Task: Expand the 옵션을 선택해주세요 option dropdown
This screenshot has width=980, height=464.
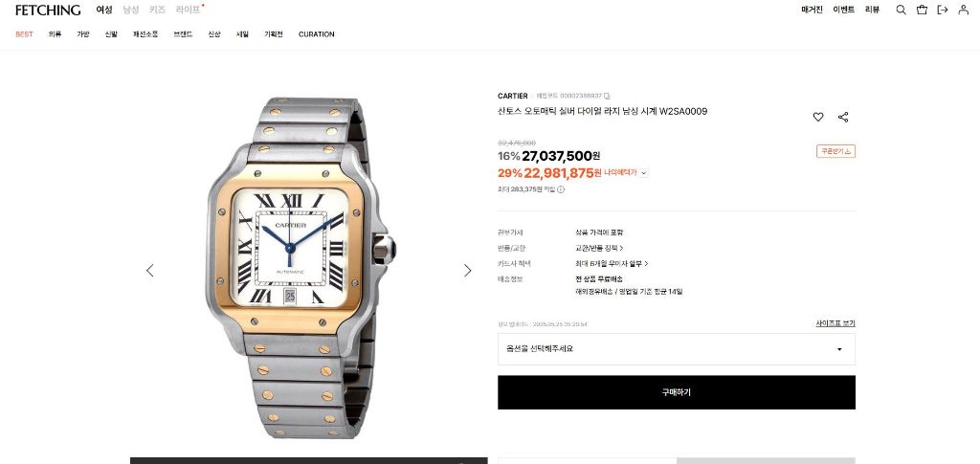Action: pyautogui.click(x=677, y=349)
